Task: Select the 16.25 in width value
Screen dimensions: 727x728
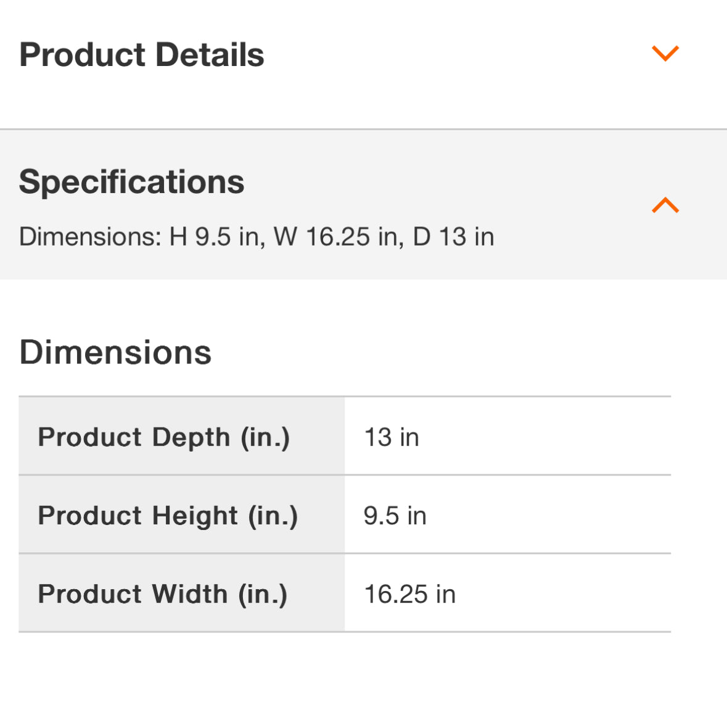Action: (410, 594)
